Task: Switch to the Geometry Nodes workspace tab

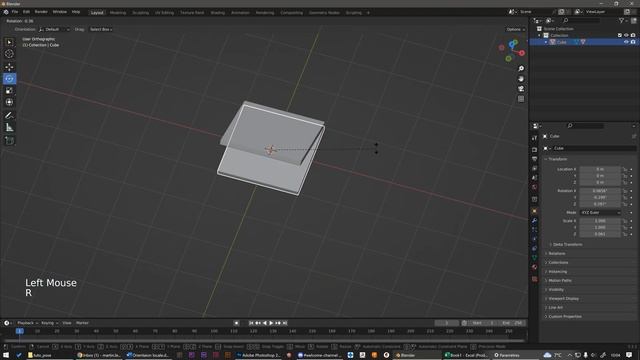Action: click(324, 13)
